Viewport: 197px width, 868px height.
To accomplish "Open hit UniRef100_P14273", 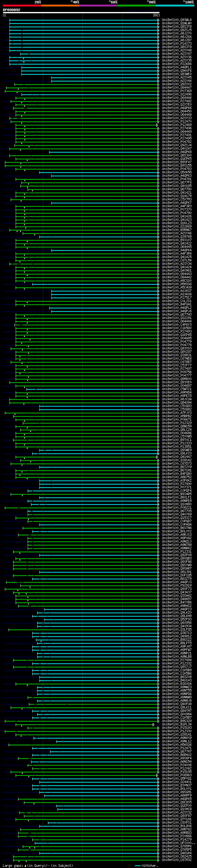I will tap(177, 43).
